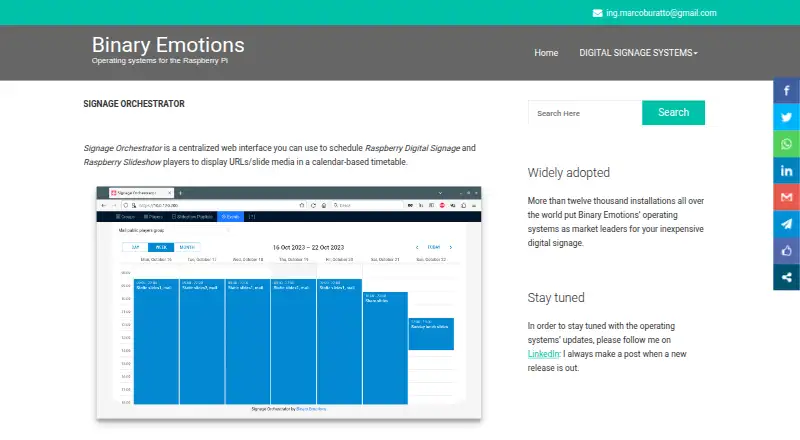Click the SIGNAGE ORCHESTRATOR heading
This screenshot has height=440, width=800.
(x=134, y=104)
